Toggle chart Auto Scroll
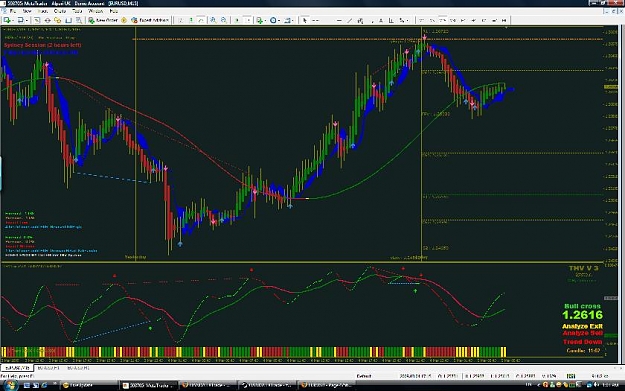Image resolution: width=625 pixels, height=391 pixels. (237, 20)
